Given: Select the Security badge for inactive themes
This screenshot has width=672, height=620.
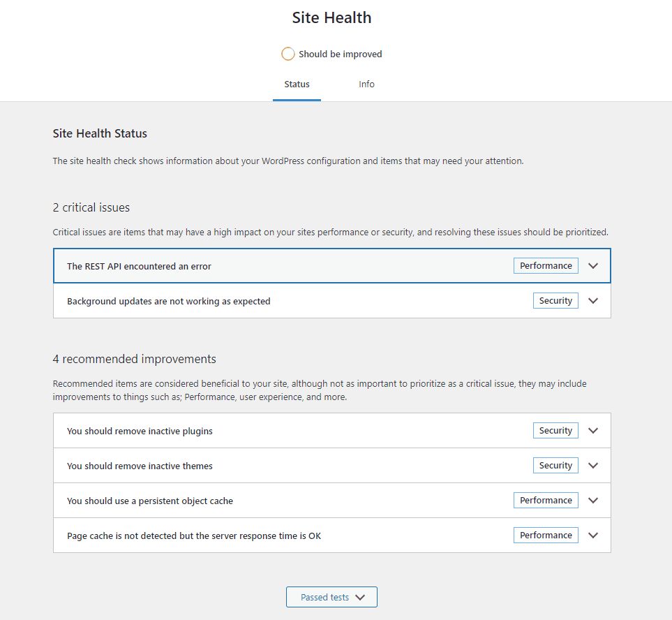Looking at the screenshot, I should tap(555, 465).
